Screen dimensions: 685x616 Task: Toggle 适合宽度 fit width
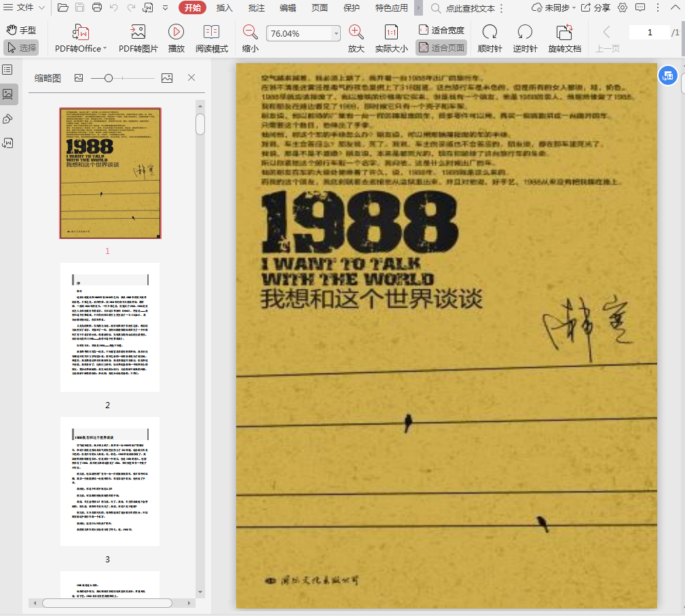(x=441, y=30)
